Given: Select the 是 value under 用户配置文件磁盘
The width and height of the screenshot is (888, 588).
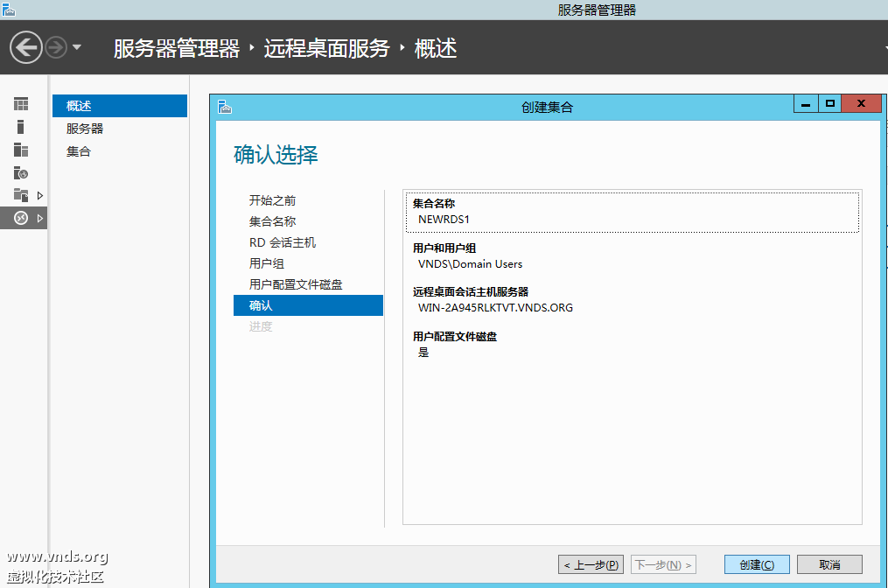Looking at the screenshot, I should tap(423, 353).
